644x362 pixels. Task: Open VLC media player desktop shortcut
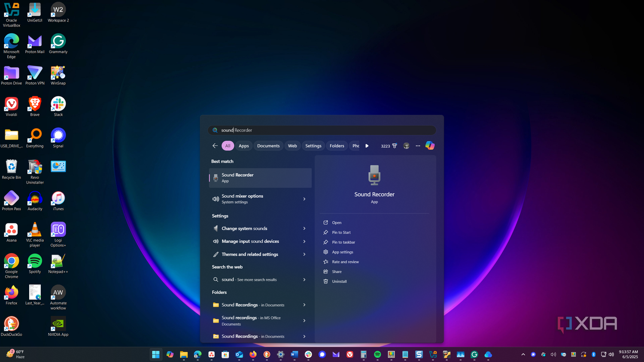35,235
